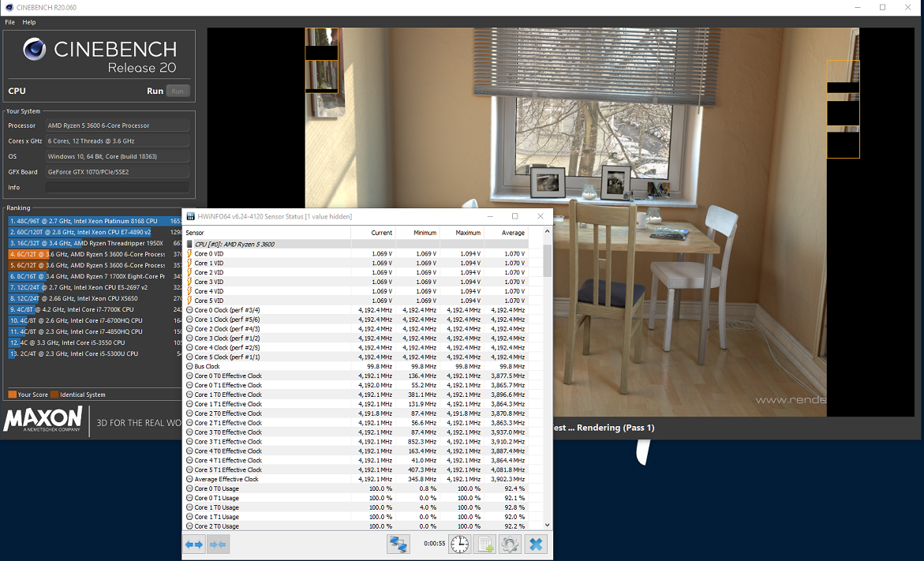Select ranking entry AMD Ryzen Threadripper 1950X
This screenshot has width=924, height=561.
click(x=95, y=243)
